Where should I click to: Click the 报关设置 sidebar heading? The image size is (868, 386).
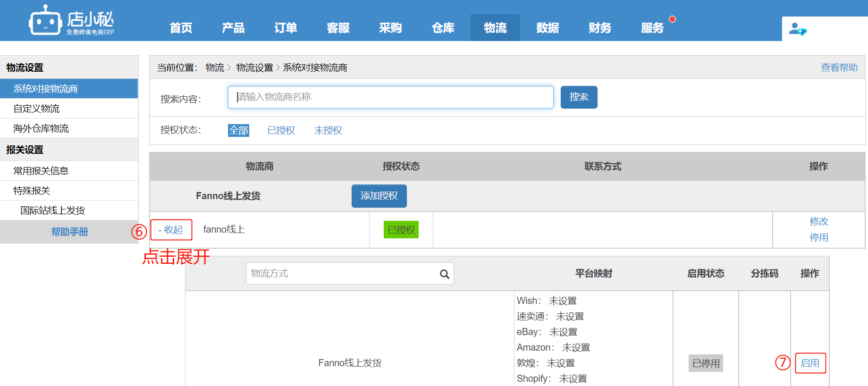[x=25, y=150]
